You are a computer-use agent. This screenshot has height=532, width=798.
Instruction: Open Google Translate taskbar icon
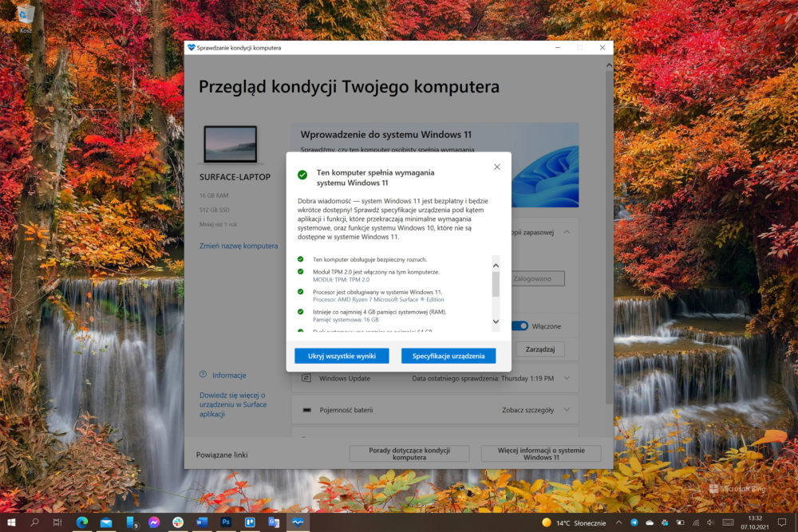[274, 522]
